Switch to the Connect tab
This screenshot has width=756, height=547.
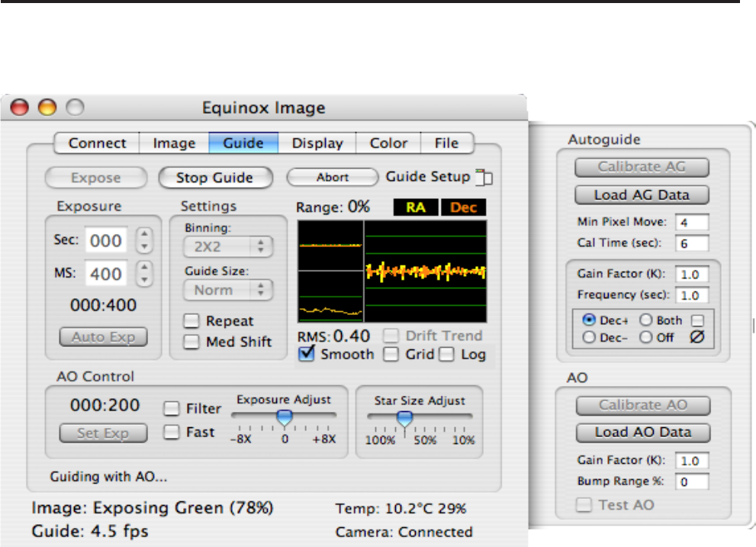(x=97, y=143)
